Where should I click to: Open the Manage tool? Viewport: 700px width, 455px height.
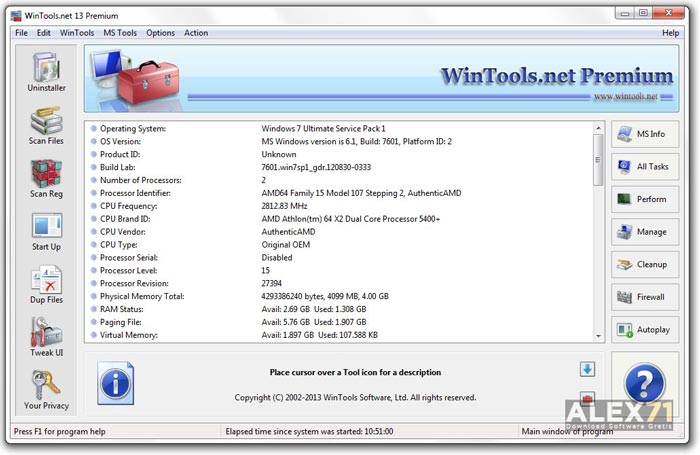tap(645, 232)
